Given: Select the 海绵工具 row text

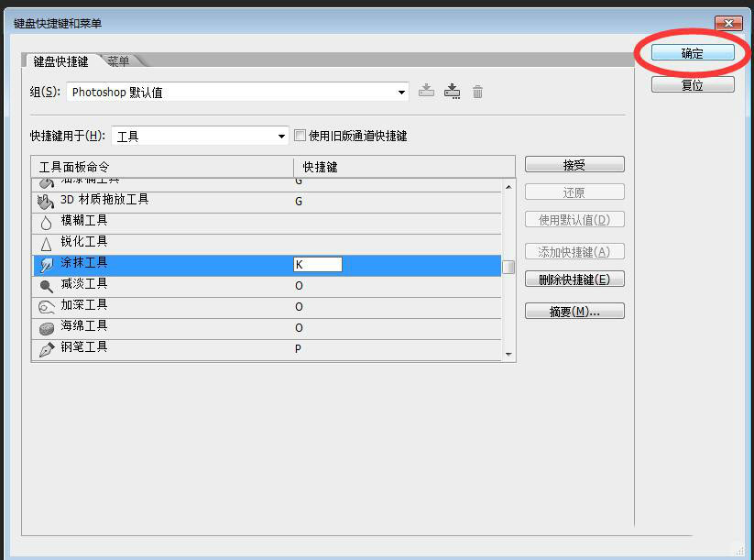Looking at the screenshot, I should point(84,325).
